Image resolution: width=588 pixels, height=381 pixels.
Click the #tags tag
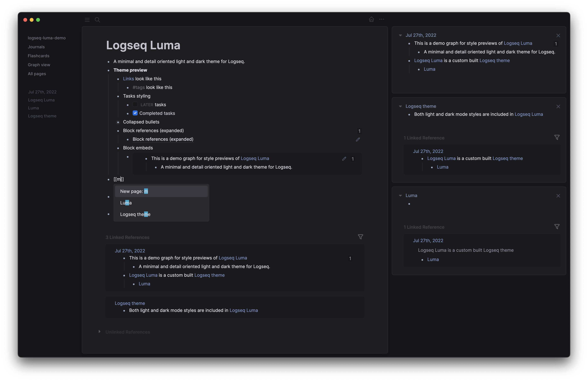tap(139, 87)
